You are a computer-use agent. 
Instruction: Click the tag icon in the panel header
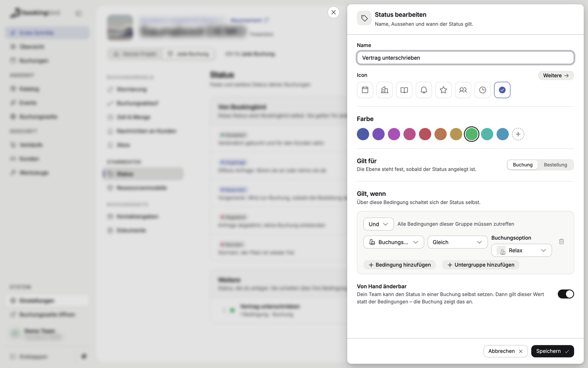[x=364, y=18]
